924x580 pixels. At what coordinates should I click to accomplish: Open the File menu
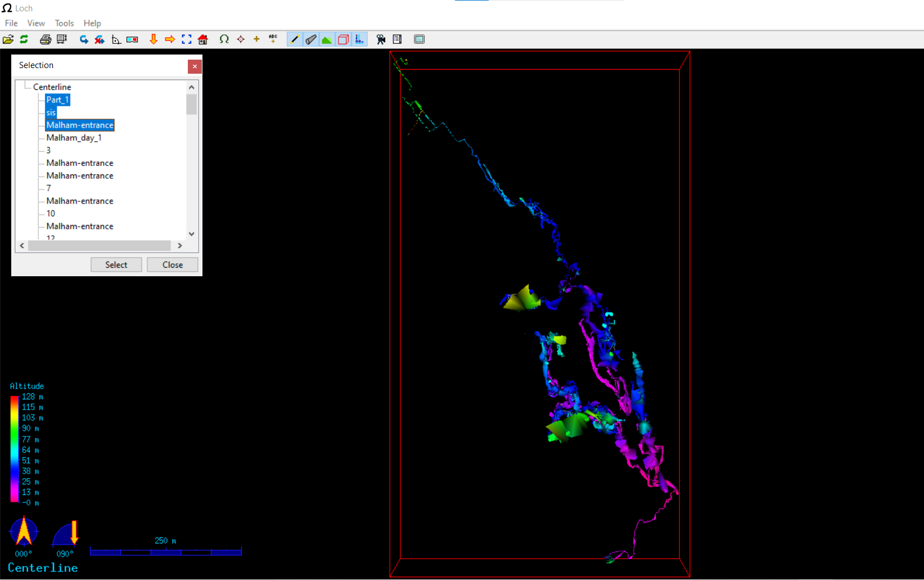coord(11,23)
